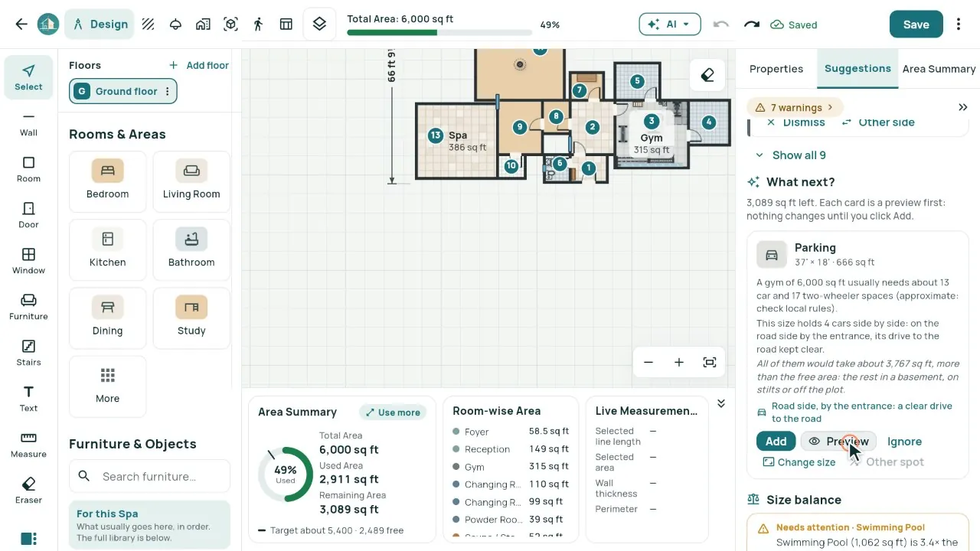The height and width of the screenshot is (551, 980).
Task: Zoom out with the minus button
Action: click(x=648, y=362)
